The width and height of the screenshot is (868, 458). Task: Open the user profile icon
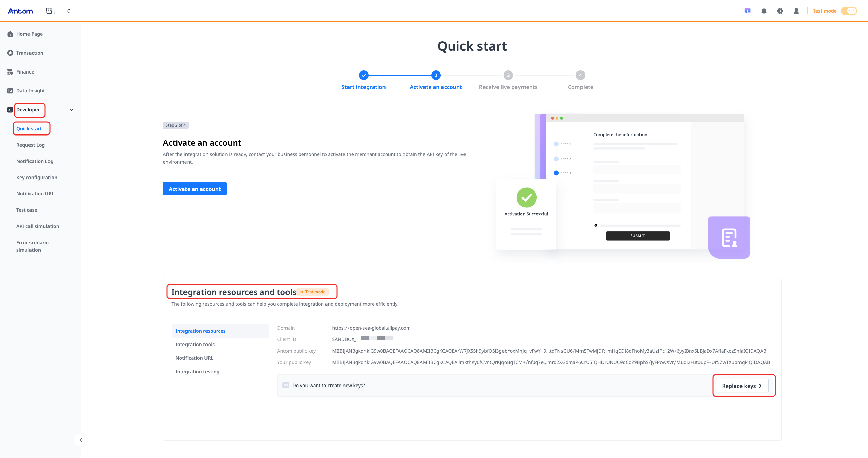796,11
